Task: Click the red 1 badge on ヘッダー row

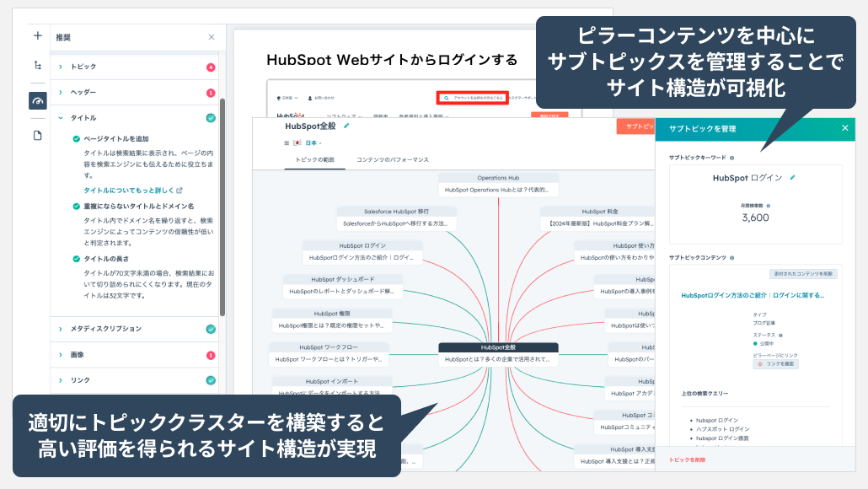Action: tap(211, 93)
